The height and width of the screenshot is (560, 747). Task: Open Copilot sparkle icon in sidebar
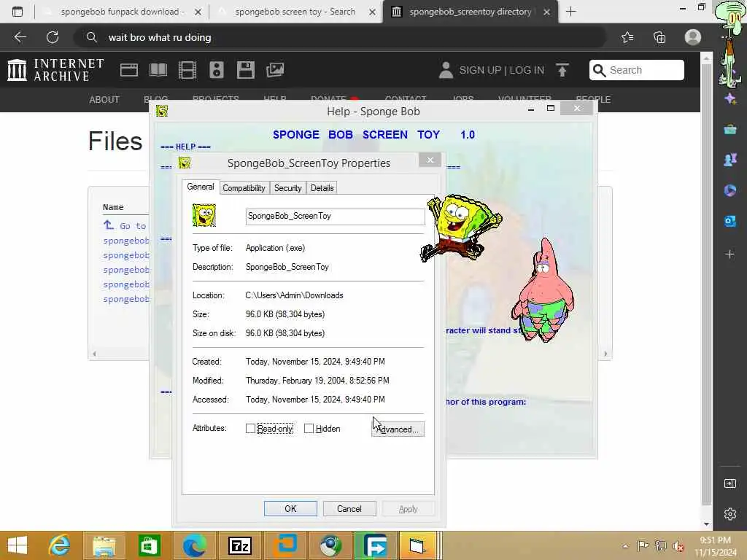729,98
